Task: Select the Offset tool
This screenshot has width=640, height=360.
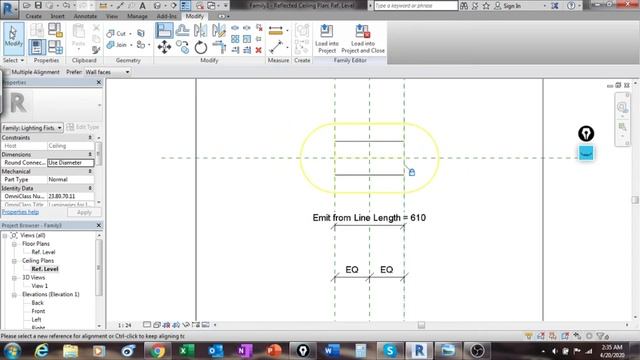Action: point(182,31)
